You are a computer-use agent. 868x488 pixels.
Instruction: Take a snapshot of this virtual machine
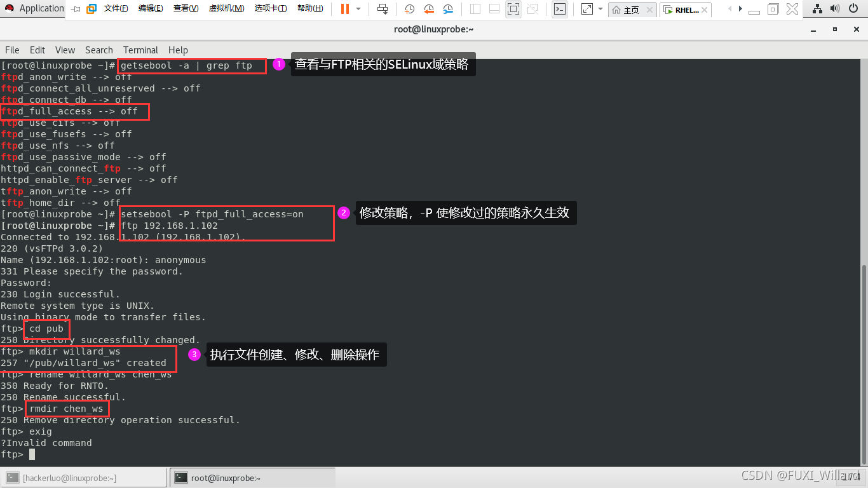point(410,9)
